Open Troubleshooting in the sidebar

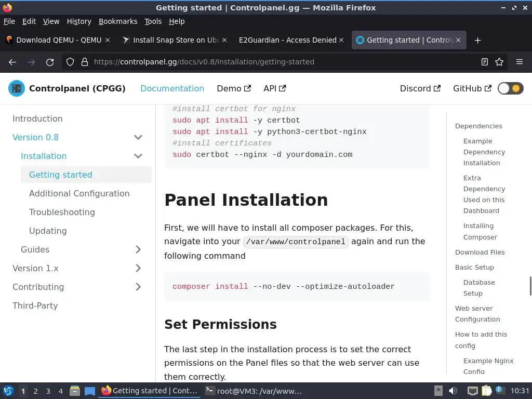(62, 212)
